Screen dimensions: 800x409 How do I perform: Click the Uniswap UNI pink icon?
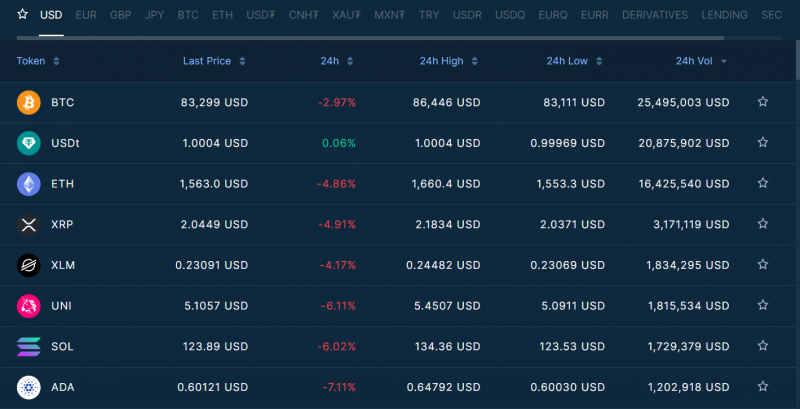coord(29,306)
